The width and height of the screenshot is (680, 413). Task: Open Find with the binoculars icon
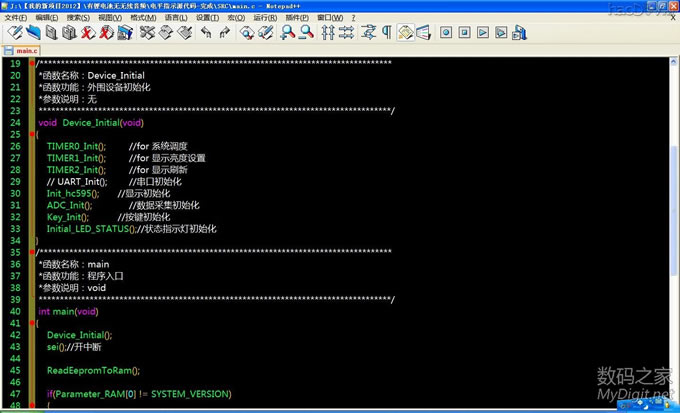(248, 33)
